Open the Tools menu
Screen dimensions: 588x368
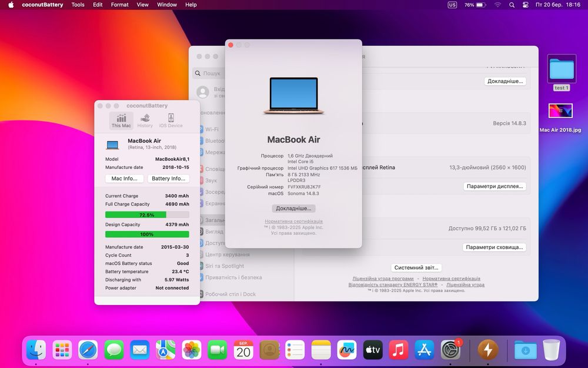78,5
